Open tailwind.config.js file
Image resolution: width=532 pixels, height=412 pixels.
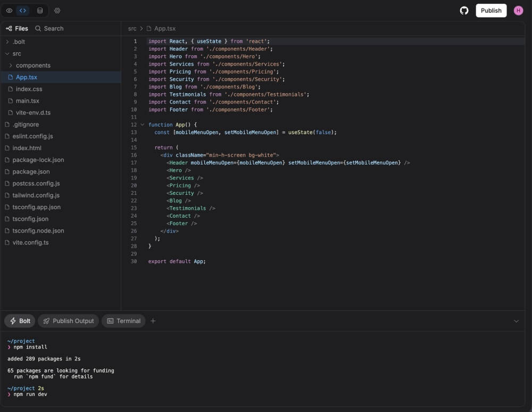[61, 195]
